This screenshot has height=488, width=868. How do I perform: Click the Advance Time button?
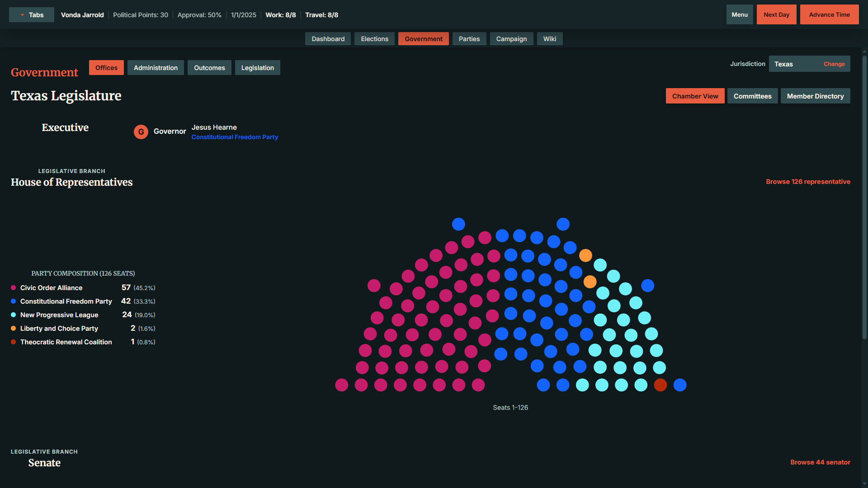click(829, 14)
